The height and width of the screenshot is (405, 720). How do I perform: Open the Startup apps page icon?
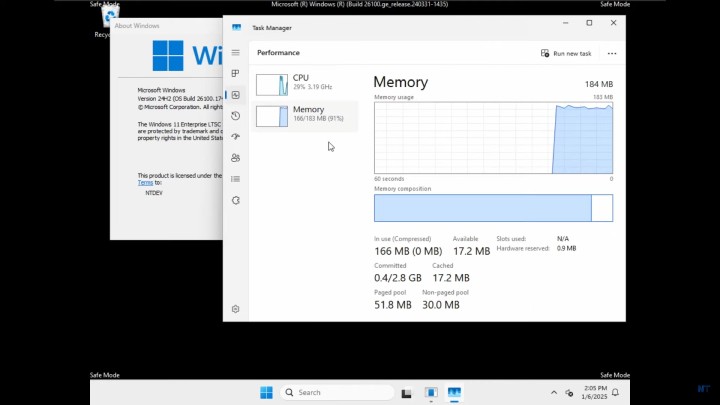click(236, 136)
